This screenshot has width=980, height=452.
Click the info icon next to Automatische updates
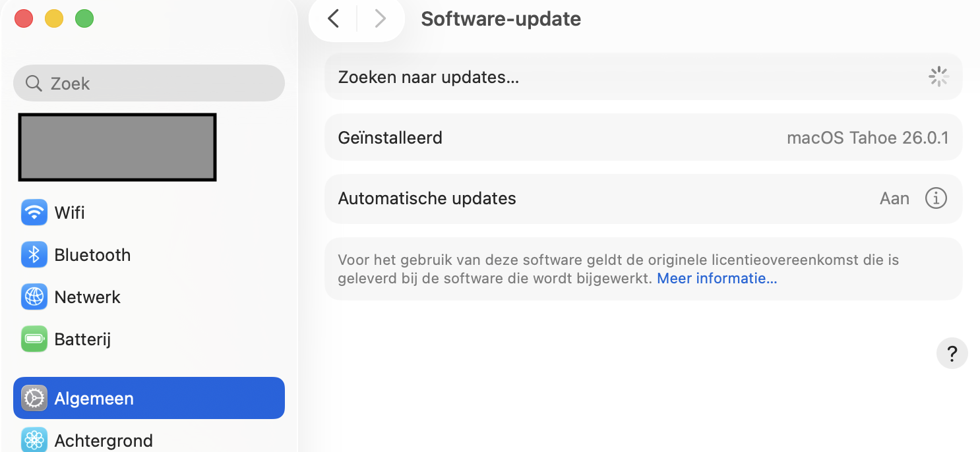(936, 198)
